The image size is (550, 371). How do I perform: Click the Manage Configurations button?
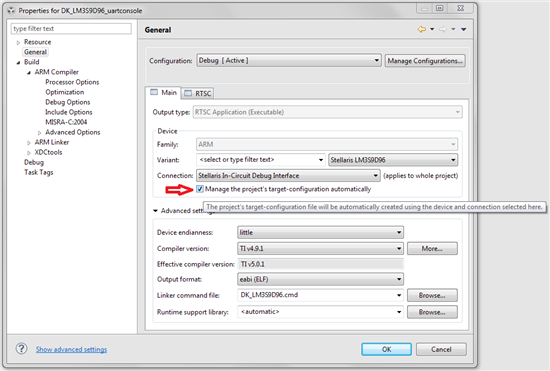[x=425, y=61]
